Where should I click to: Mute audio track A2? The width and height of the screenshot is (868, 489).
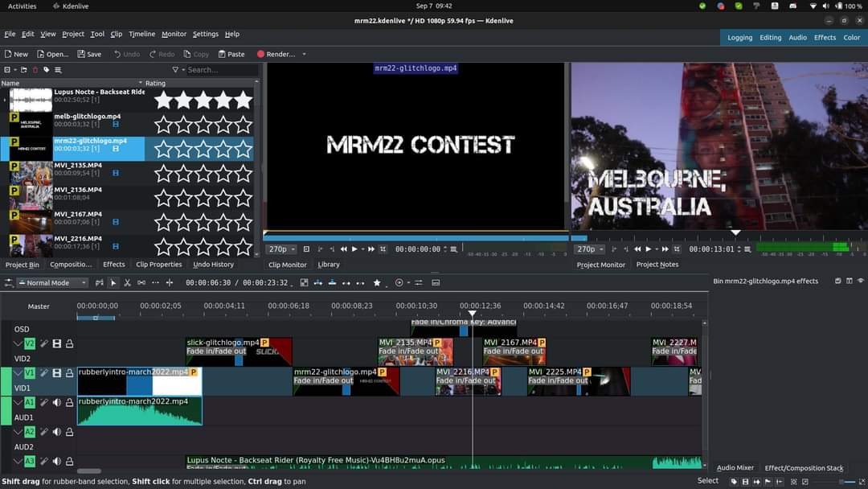(56, 431)
